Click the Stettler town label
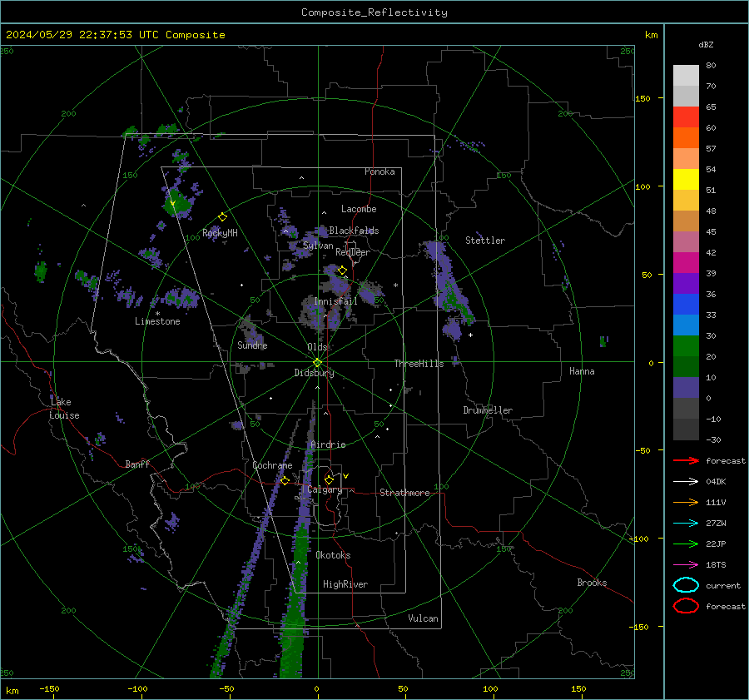The image size is (749, 700). [x=485, y=241]
